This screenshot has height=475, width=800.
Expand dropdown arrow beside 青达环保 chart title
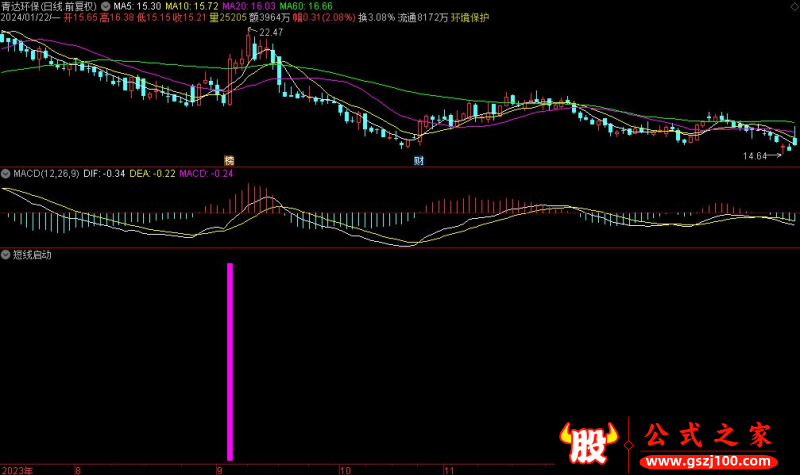[x=106, y=6]
